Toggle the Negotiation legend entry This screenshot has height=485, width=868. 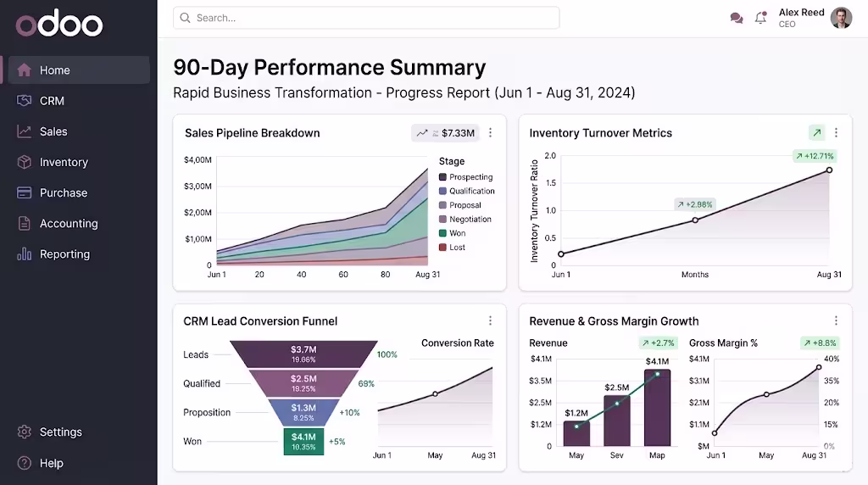pos(465,220)
